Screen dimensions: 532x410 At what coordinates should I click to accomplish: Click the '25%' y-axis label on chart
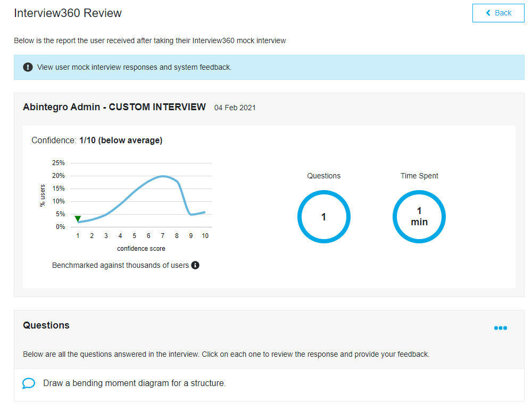[x=59, y=163]
